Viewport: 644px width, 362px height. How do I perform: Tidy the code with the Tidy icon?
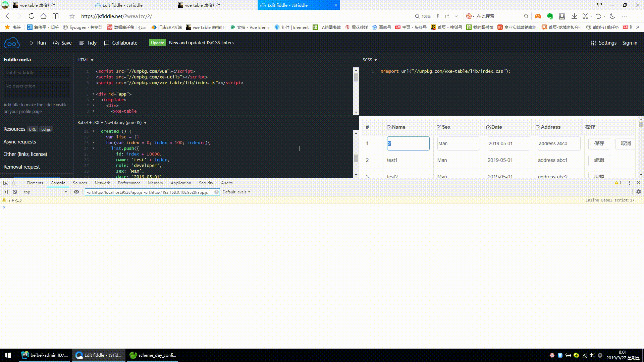82,43
